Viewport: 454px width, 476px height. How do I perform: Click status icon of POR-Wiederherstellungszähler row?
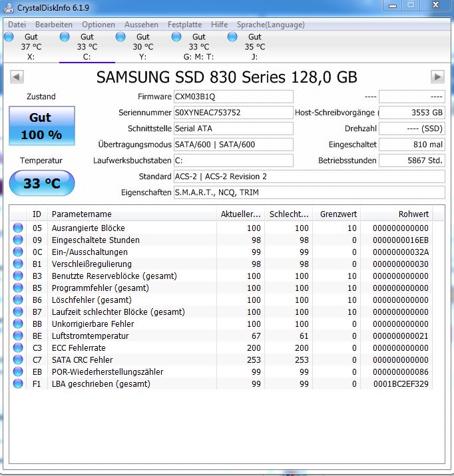18,371
